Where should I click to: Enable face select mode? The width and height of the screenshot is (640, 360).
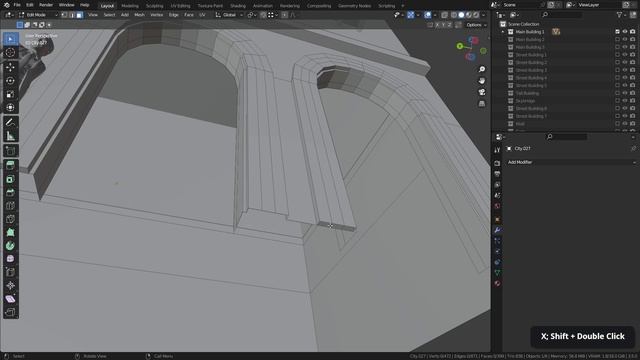coord(79,15)
